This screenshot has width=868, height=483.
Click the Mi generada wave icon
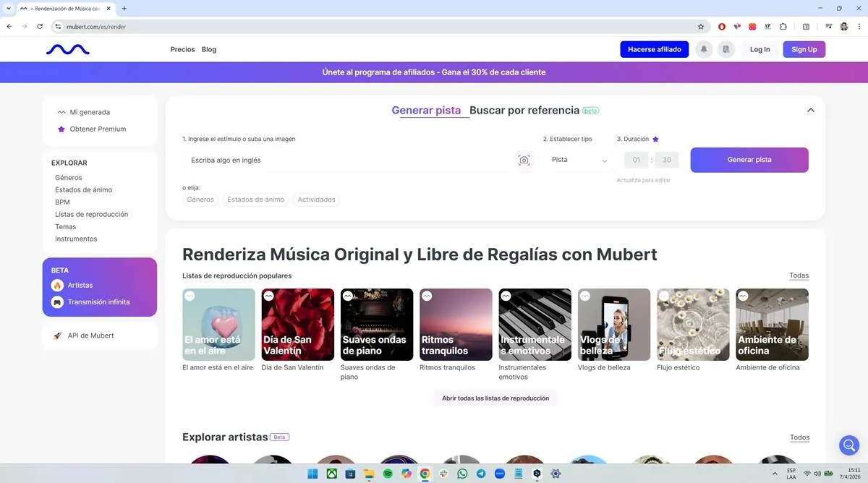click(61, 112)
